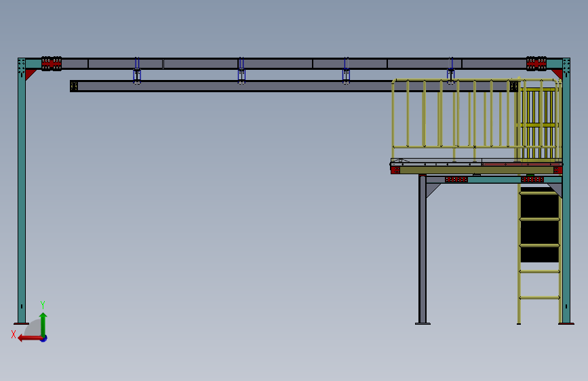
Task: Click the red X axis arrow of the triad
Action: [29, 338]
